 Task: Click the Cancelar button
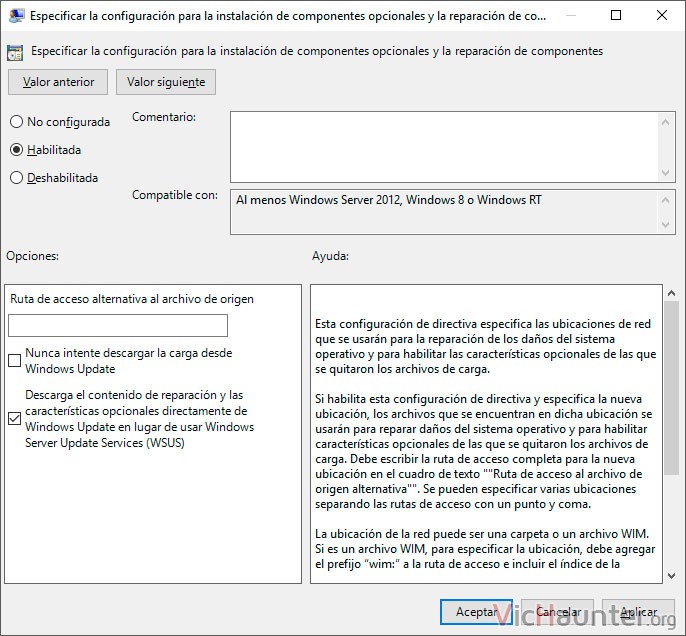pyautogui.click(x=557, y=612)
